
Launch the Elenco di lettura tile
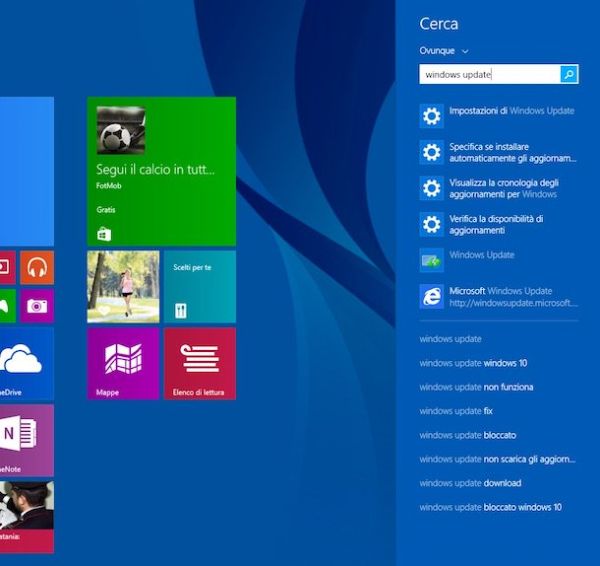tap(200, 364)
